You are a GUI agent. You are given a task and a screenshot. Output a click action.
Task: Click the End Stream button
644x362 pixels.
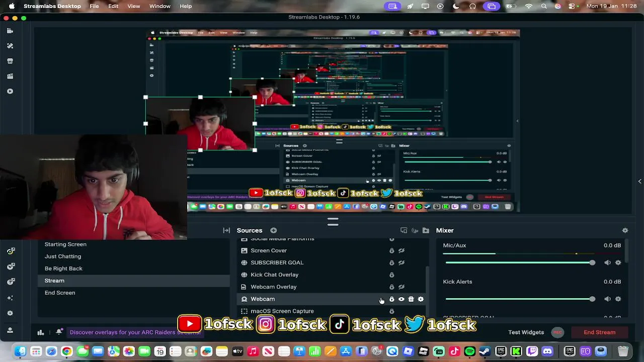(x=599, y=332)
